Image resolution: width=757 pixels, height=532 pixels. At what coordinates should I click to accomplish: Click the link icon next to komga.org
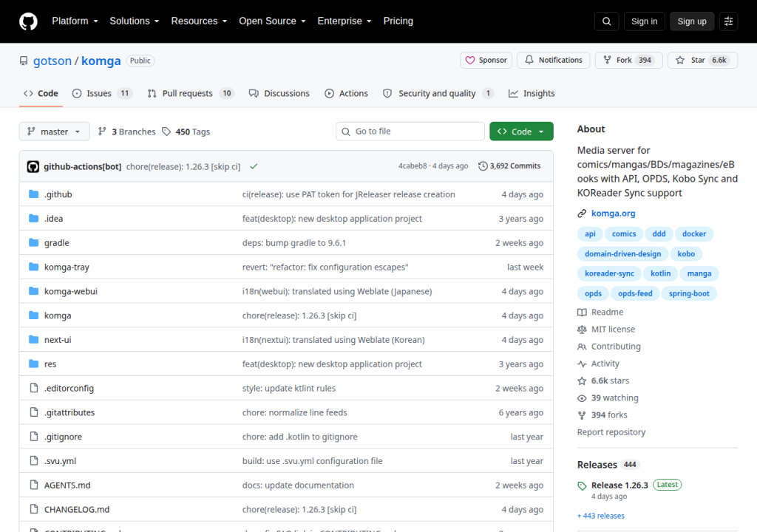582,214
